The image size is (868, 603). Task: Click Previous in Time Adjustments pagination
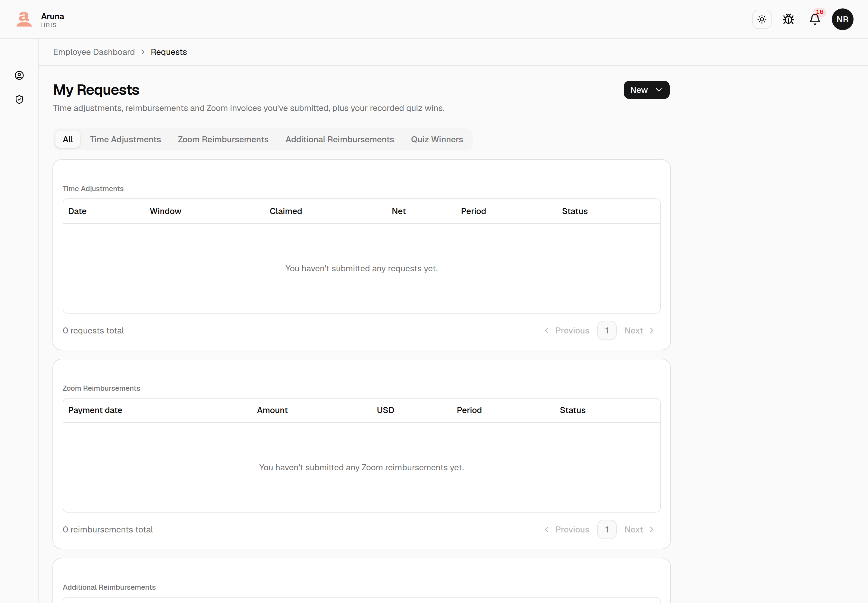pyautogui.click(x=567, y=330)
